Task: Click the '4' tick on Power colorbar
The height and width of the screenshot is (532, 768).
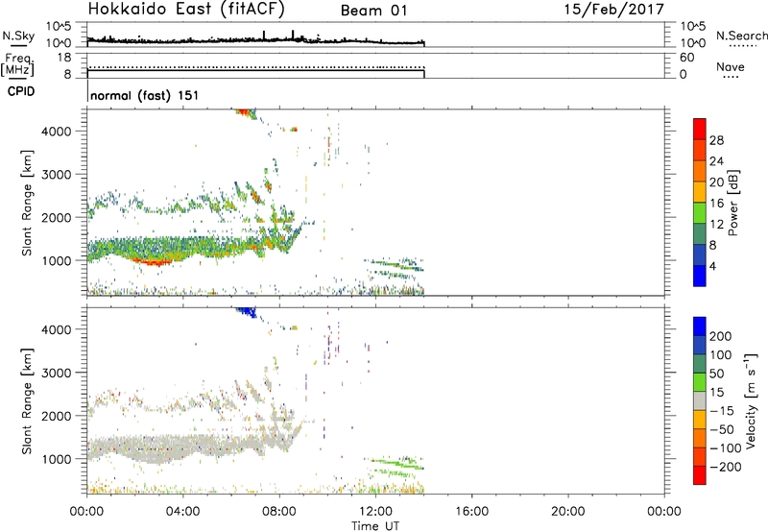Action: (712, 266)
